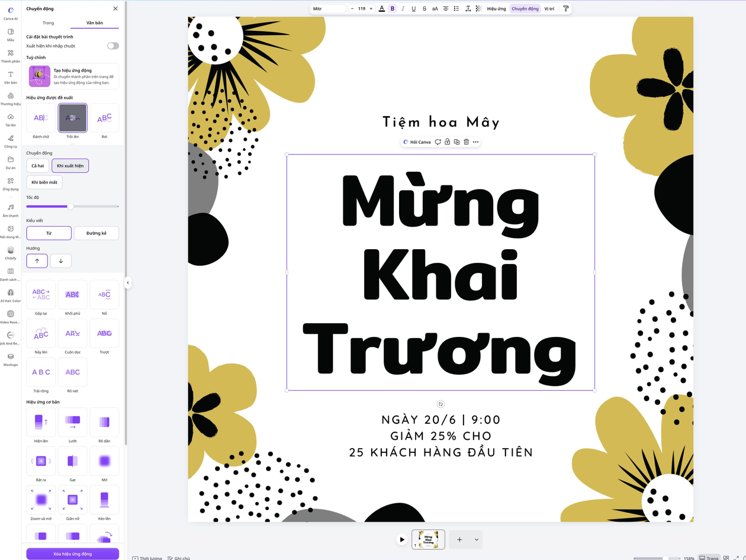Expand the add page dropdown arrow
This screenshot has height=560, width=746.
coord(476,539)
